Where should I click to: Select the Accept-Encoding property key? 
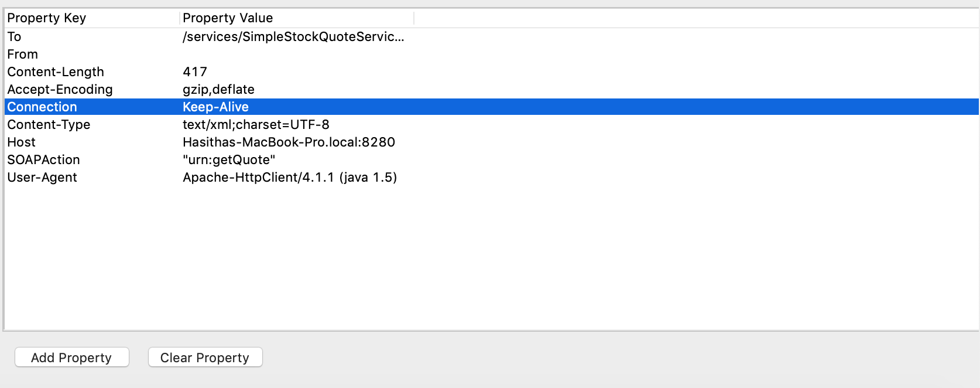[60, 90]
